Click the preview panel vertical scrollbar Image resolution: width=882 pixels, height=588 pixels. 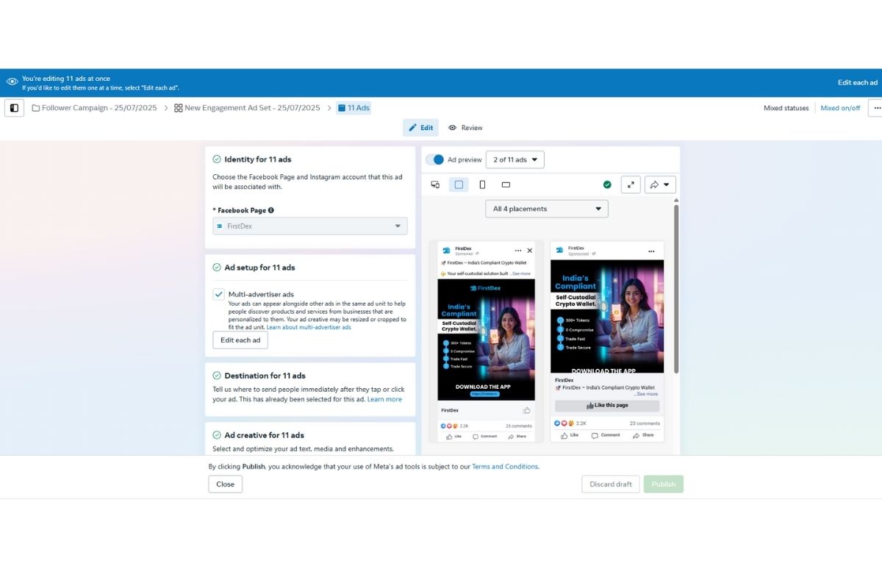click(x=676, y=289)
